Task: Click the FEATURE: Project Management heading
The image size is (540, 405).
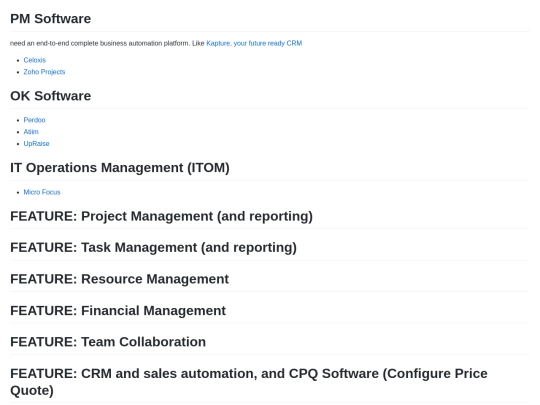Action: pos(162,216)
